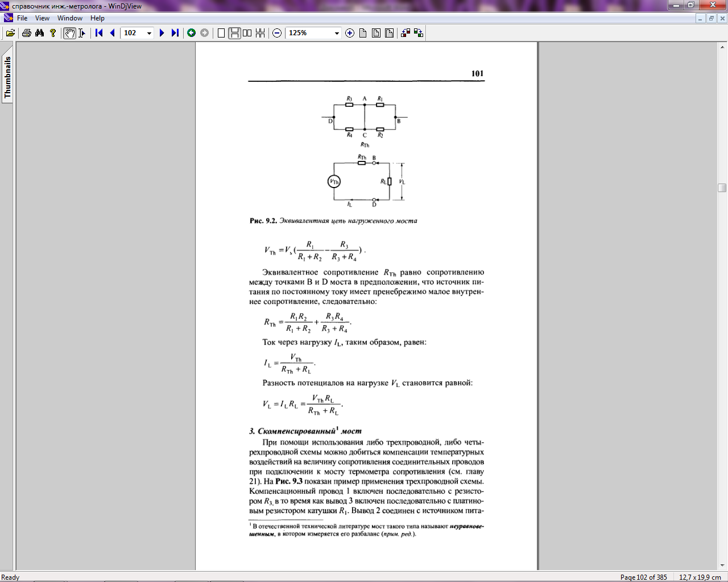Screen dimensions: 728x582
Task: Click the 'Ready' status bar text
Action: (x=10, y=577)
